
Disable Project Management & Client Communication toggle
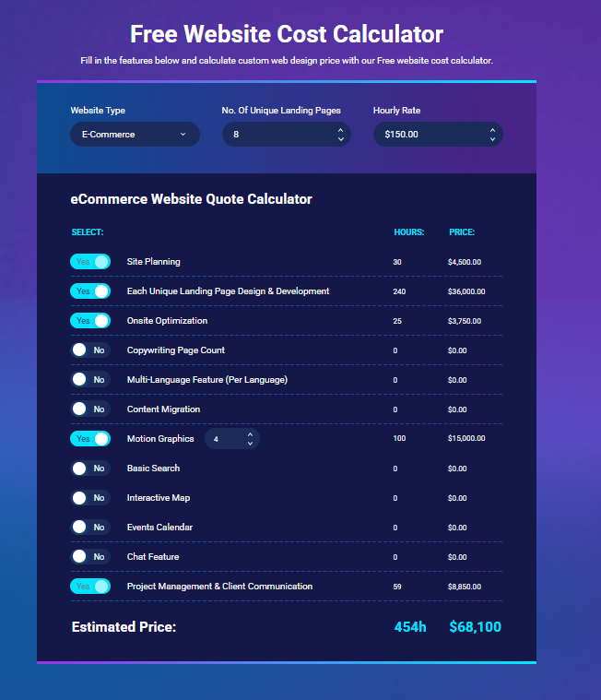coord(90,587)
